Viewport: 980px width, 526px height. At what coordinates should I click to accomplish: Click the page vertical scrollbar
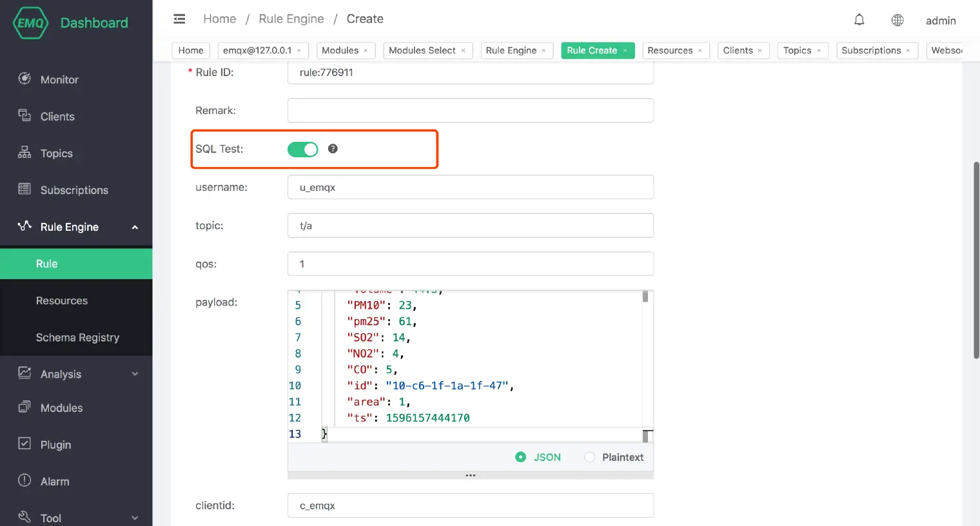pyautogui.click(x=976, y=260)
